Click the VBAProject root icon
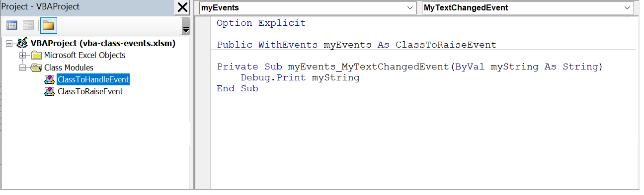 coord(22,43)
